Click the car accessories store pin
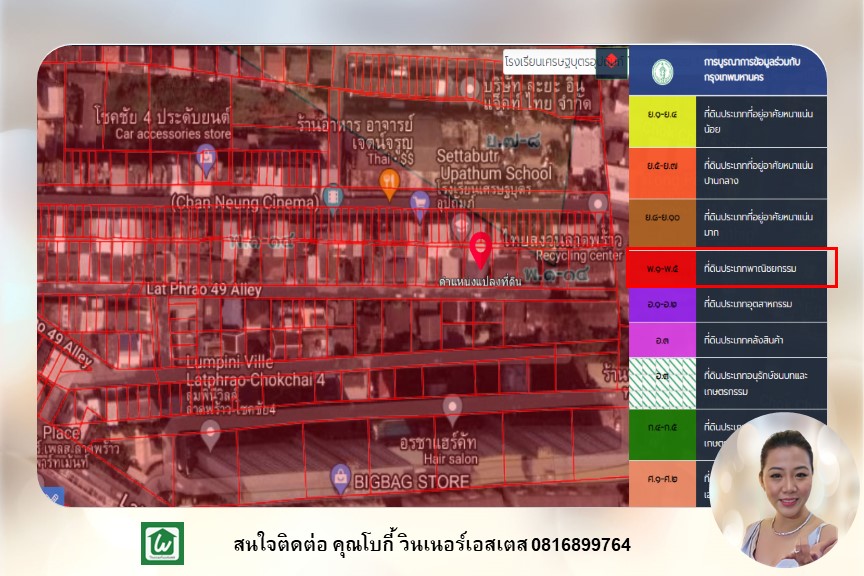The height and width of the screenshot is (576, 864). [x=206, y=158]
